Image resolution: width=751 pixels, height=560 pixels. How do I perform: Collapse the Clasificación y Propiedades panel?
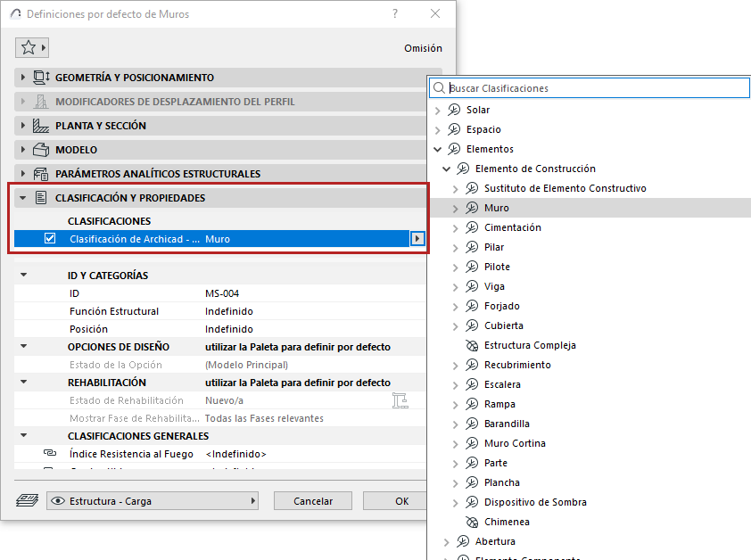point(22,198)
